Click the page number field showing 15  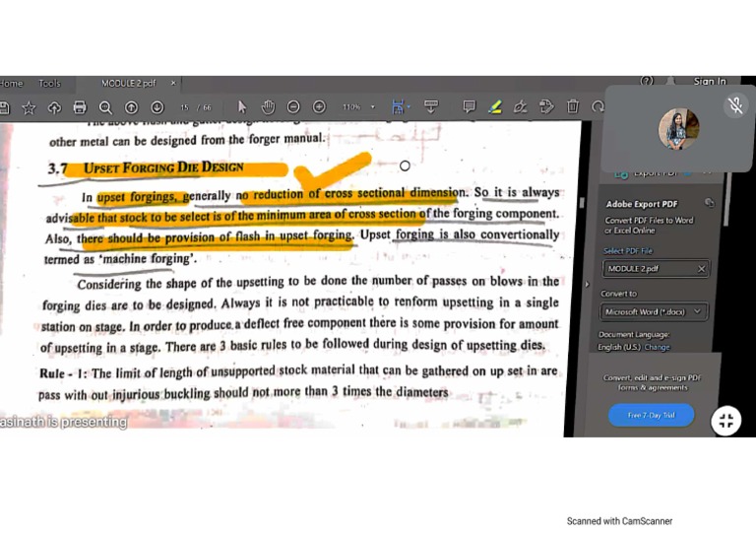click(x=185, y=107)
